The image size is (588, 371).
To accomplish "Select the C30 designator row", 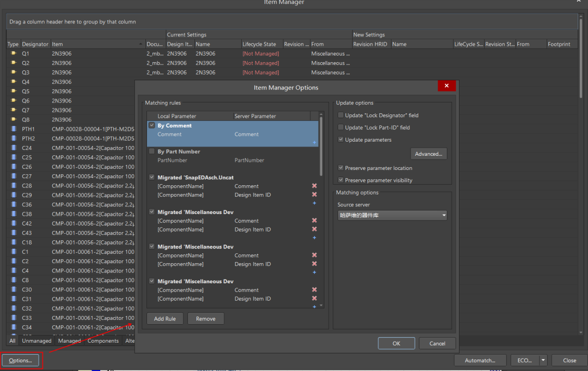I will [x=27, y=289].
